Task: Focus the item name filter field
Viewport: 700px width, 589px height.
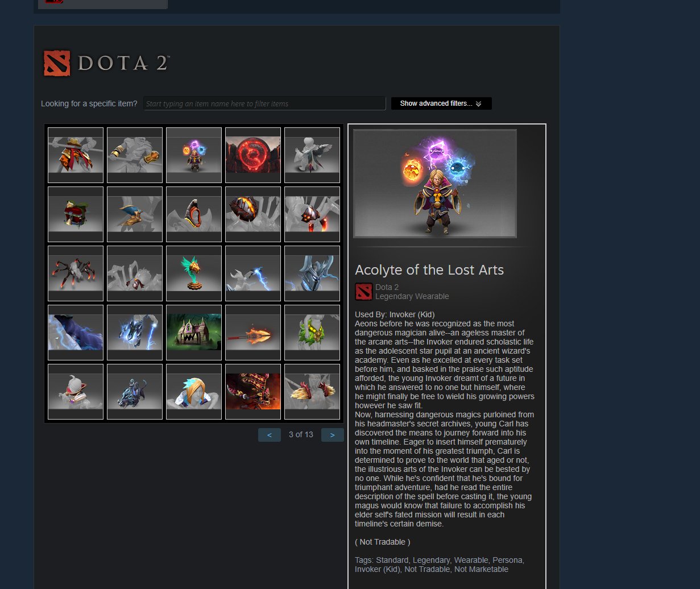Action: (x=264, y=103)
